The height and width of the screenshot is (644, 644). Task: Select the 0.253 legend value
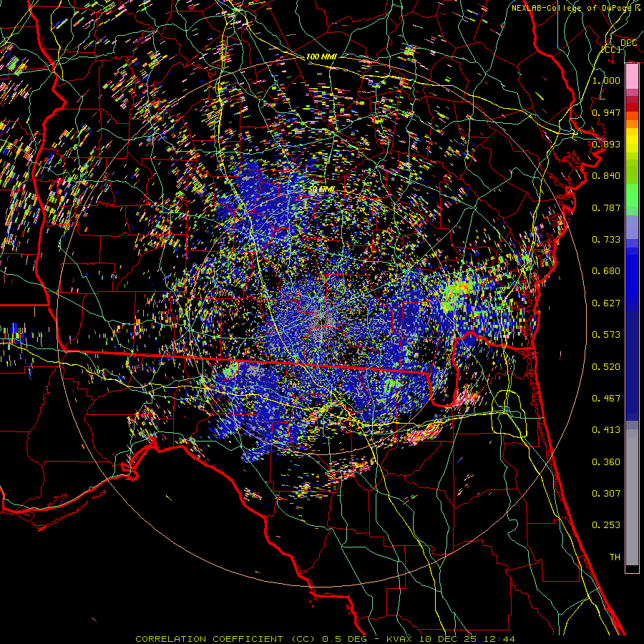[x=606, y=525]
